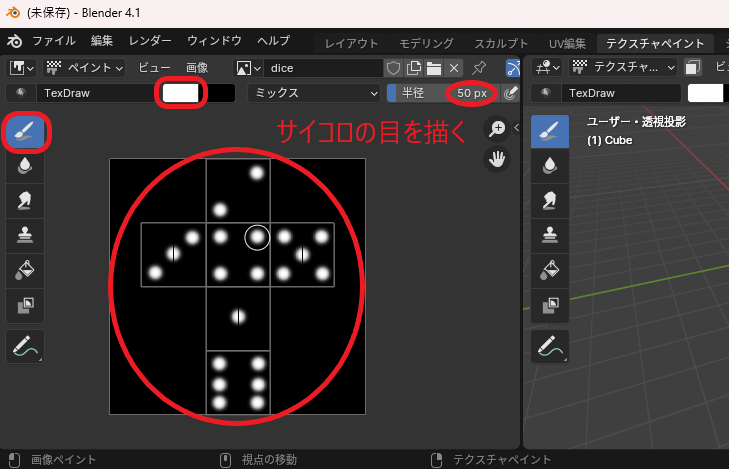Screen dimensions: 729x469
Task: Click the mouse icon beside 画像ペイント in the status bar
Action: coord(14,460)
